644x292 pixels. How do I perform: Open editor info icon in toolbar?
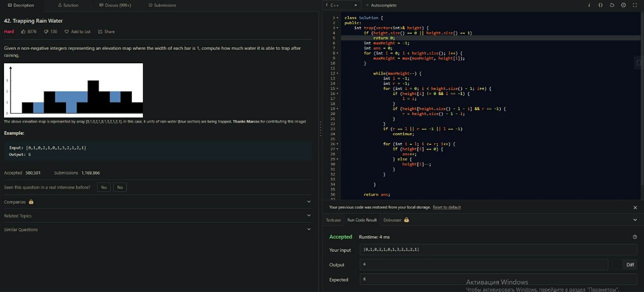(x=589, y=5)
